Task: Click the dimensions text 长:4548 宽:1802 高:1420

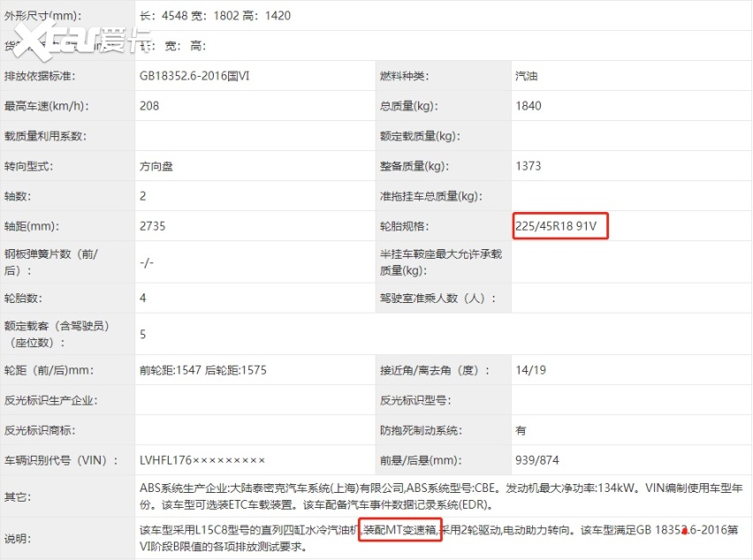Action: [215, 16]
